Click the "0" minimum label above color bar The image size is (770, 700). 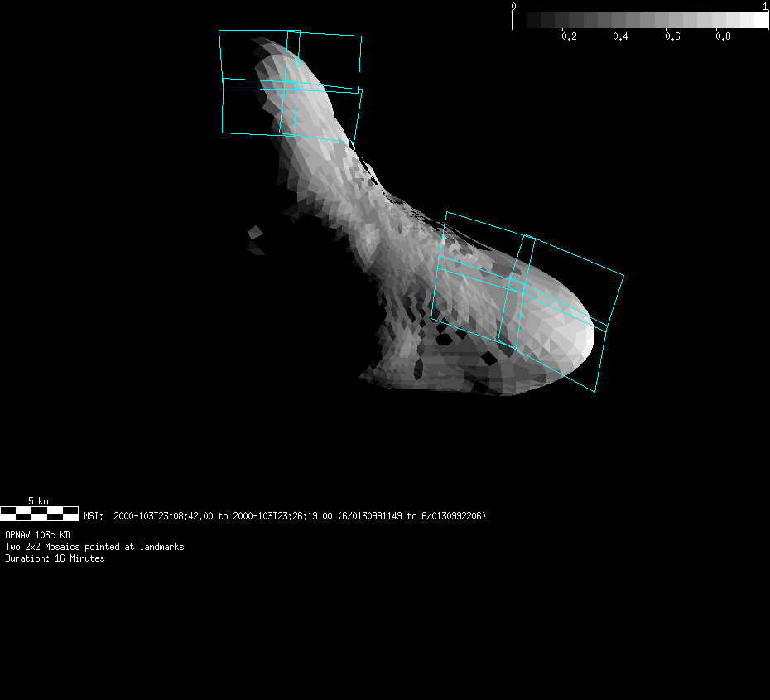(x=513, y=6)
